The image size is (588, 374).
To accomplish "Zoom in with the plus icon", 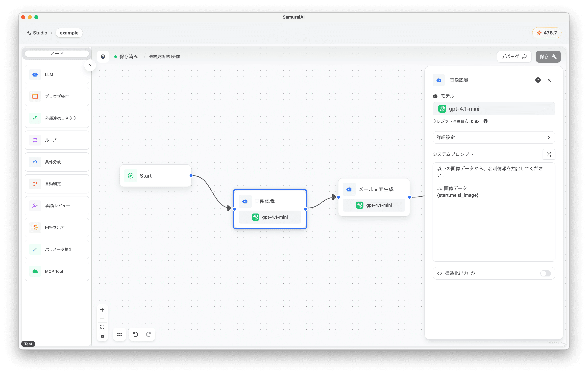I will coord(102,310).
